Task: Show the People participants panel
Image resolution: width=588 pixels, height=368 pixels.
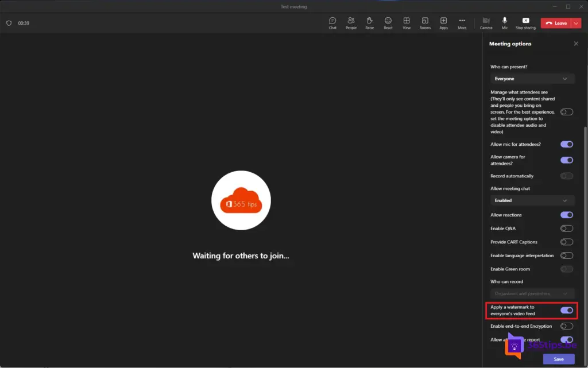Action: pyautogui.click(x=351, y=23)
